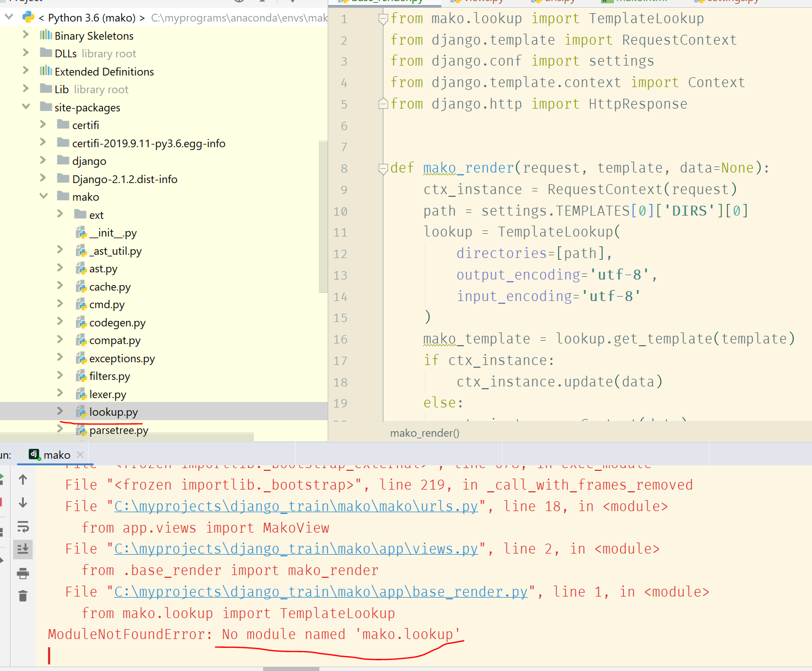This screenshot has height=671, width=812.
Task: Expand the Extended Definitions node
Action: tap(25, 71)
